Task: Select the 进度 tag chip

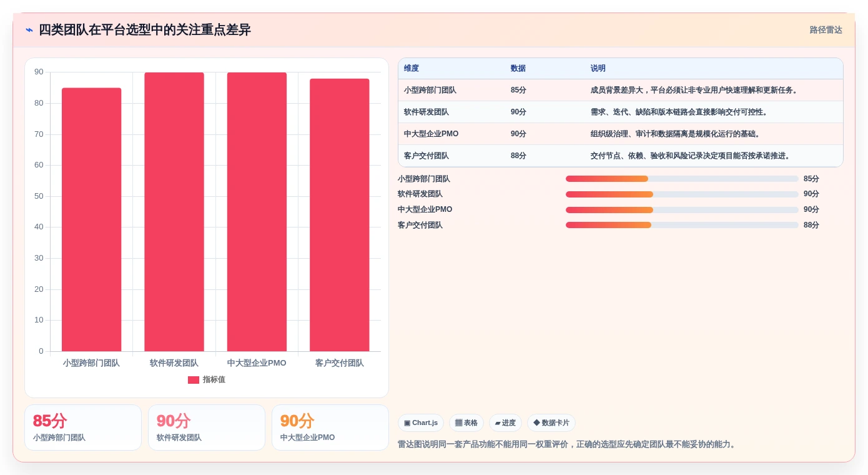Action: tap(505, 423)
